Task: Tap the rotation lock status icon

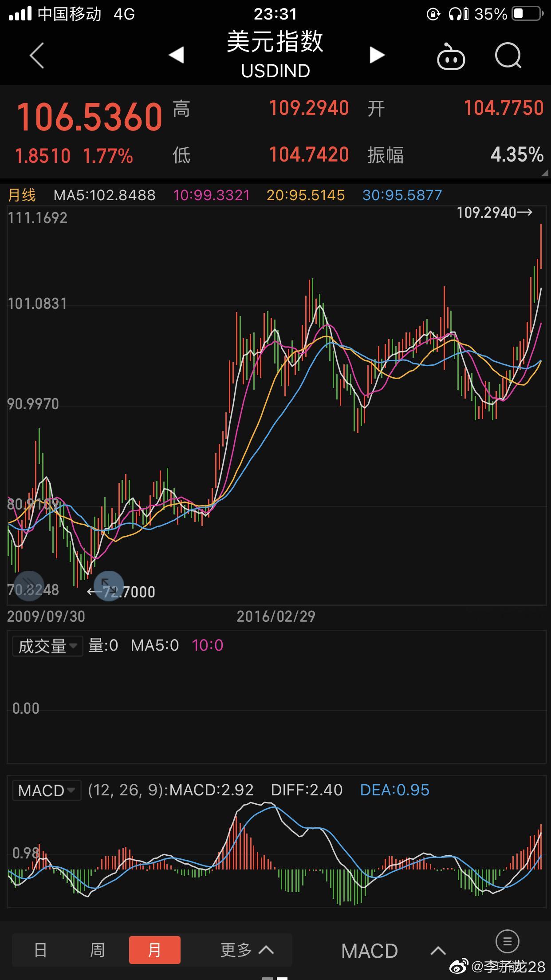Action: coord(433,14)
